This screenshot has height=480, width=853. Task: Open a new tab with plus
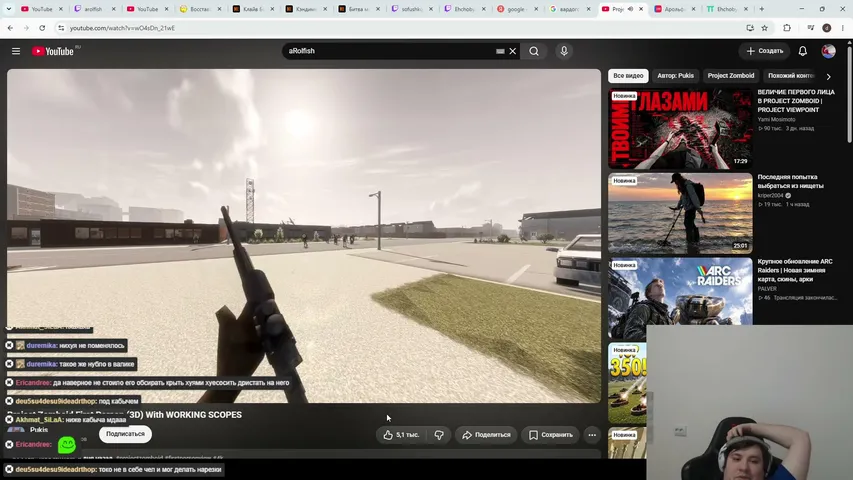pyautogui.click(x=762, y=9)
